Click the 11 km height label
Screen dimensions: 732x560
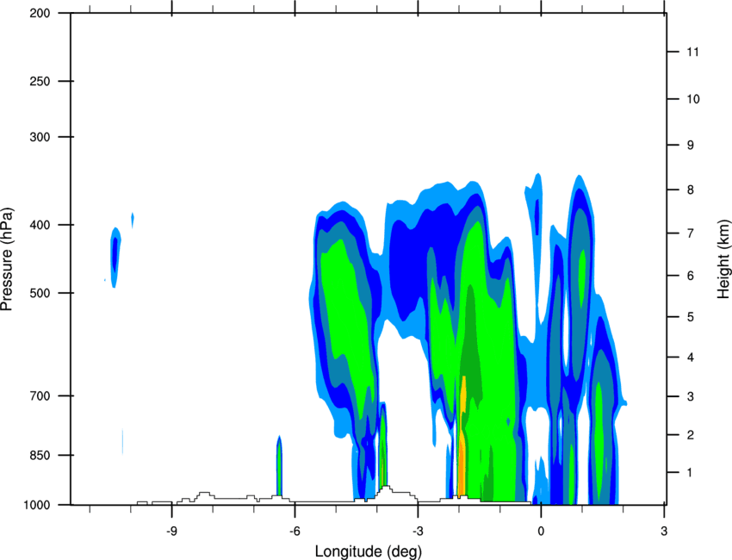tap(692, 52)
